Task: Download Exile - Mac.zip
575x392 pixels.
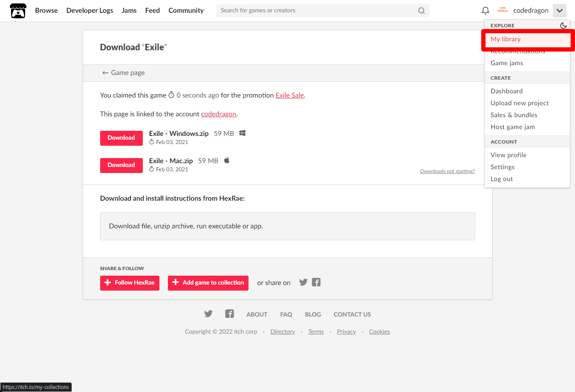Action: pyautogui.click(x=121, y=165)
